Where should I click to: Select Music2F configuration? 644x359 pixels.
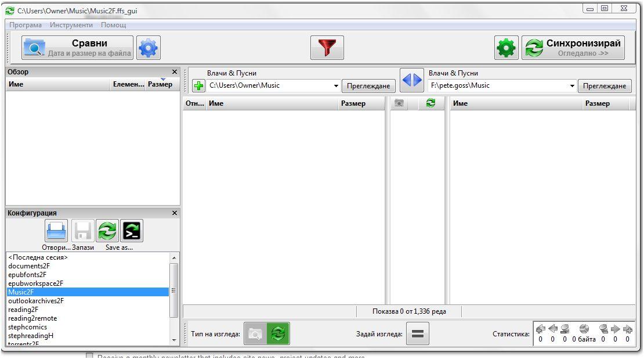(88, 292)
